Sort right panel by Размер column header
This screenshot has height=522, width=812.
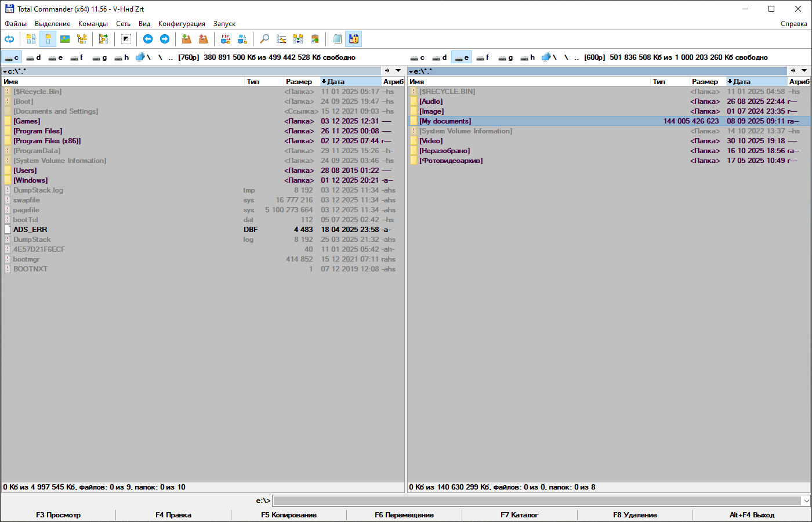tap(708, 82)
